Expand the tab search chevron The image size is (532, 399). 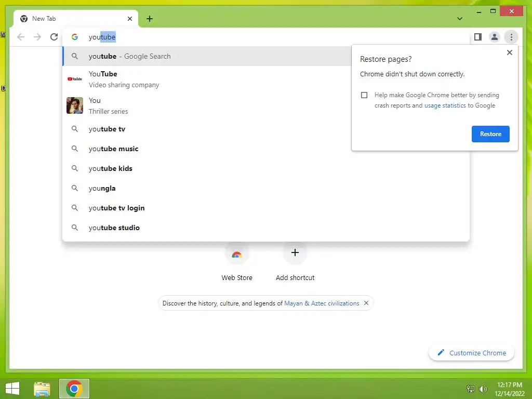(460, 19)
